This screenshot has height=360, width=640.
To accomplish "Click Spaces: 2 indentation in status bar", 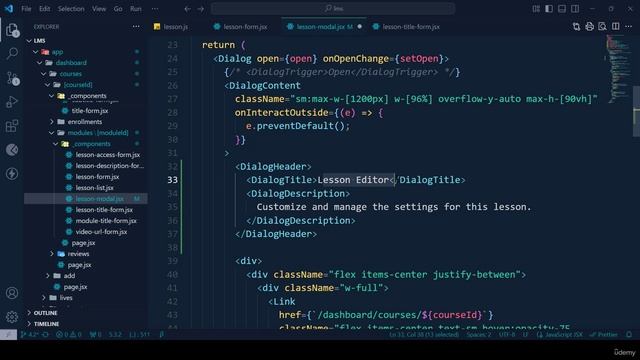I will 479,335.
